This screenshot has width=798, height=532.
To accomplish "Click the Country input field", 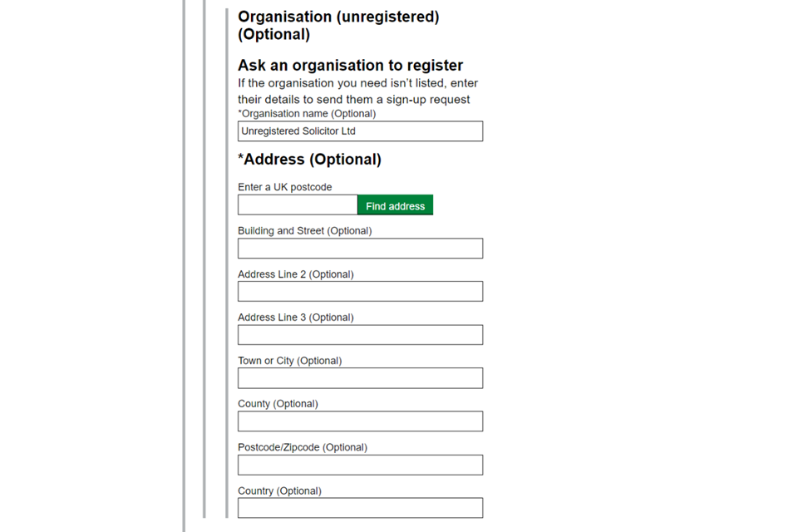I will [x=360, y=508].
